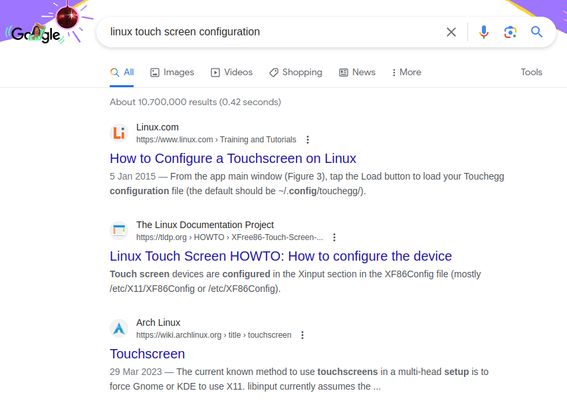The width and height of the screenshot is (567, 407).
Task: Click inside the search text field
Action: pyautogui.click(x=275, y=32)
